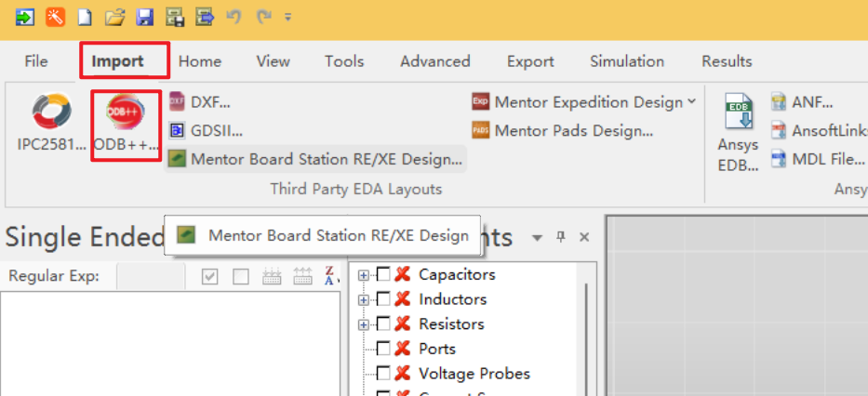Import an Ansys EDB file
This screenshot has width=868, height=396.
738,133
